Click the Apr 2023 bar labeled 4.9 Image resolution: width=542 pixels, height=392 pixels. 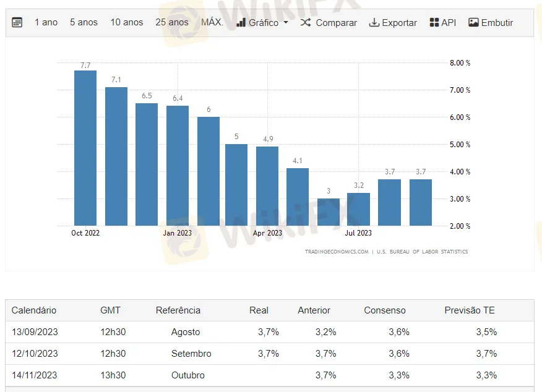[x=267, y=186]
